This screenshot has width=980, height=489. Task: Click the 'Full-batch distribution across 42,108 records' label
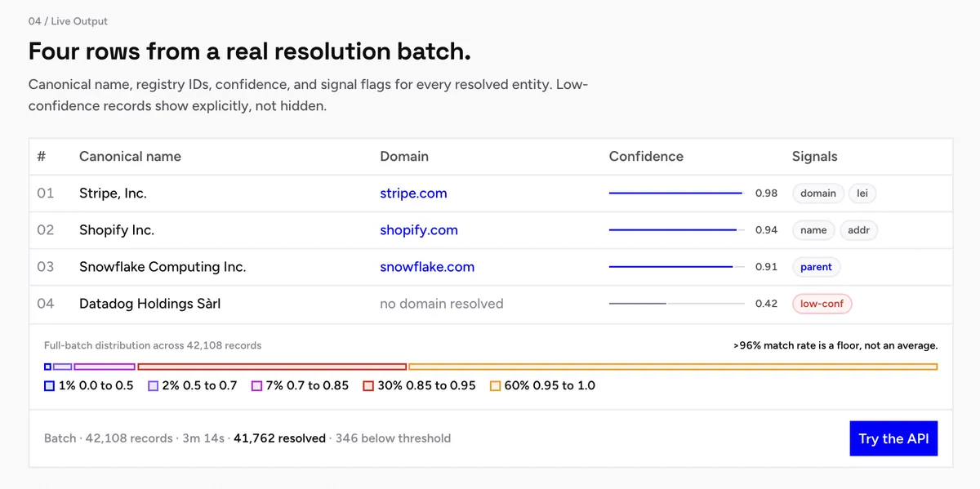pyautogui.click(x=153, y=345)
